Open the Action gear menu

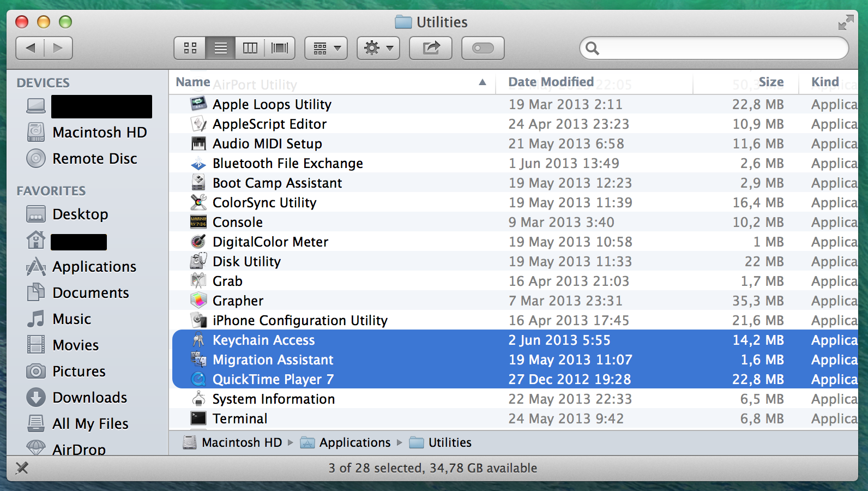(x=378, y=48)
